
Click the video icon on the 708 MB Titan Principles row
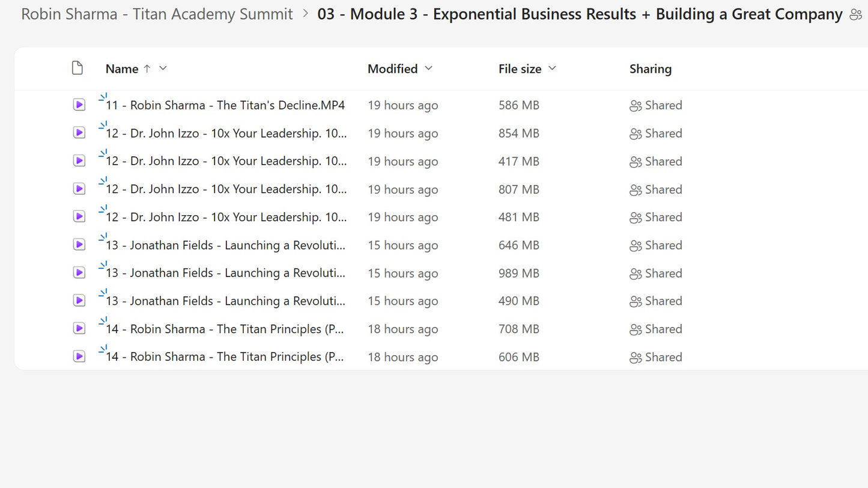point(79,329)
